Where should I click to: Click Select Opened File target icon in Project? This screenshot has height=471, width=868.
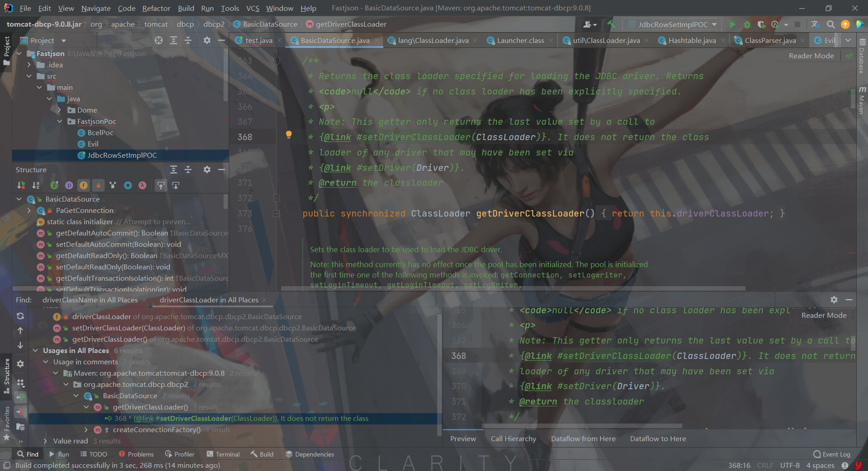coord(158,40)
